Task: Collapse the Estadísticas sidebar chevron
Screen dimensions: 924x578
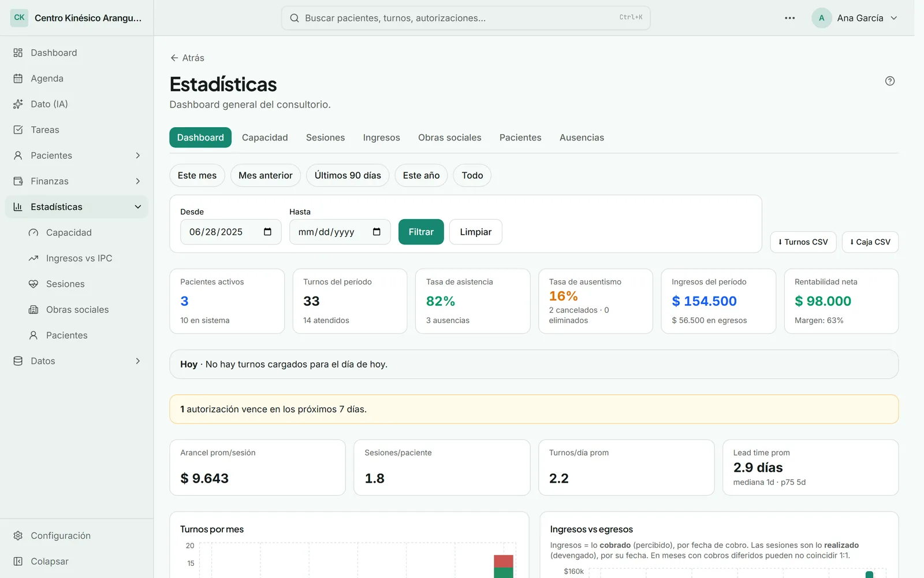Action: point(137,207)
